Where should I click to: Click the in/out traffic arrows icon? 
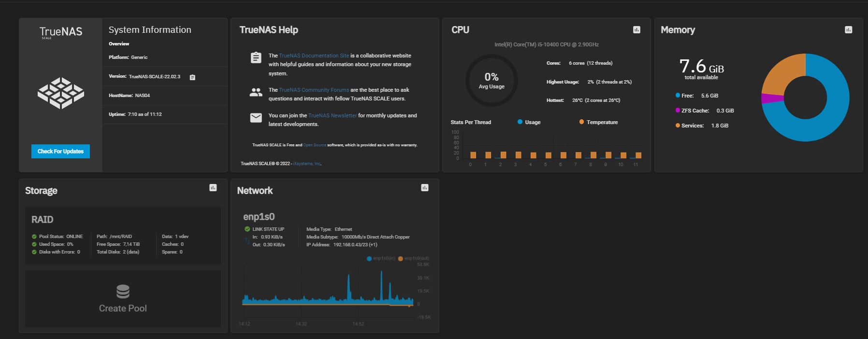click(x=247, y=240)
